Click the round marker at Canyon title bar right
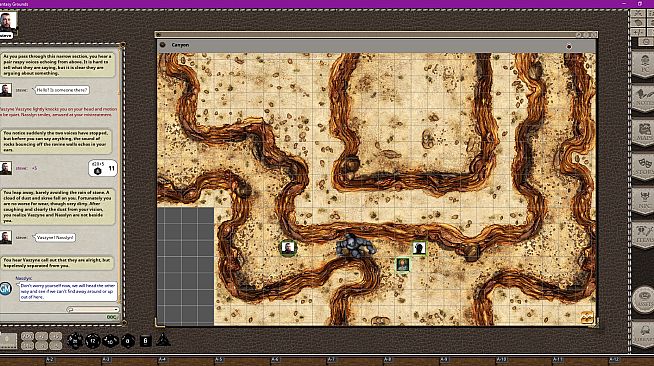This screenshot has width=654, height=366. coord(569,46)
